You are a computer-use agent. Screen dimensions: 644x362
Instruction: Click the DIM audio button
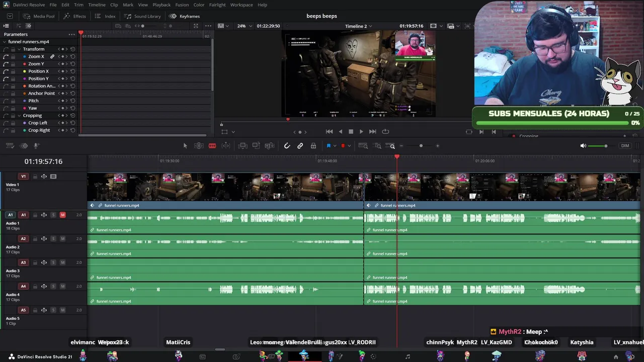[625, 146]
